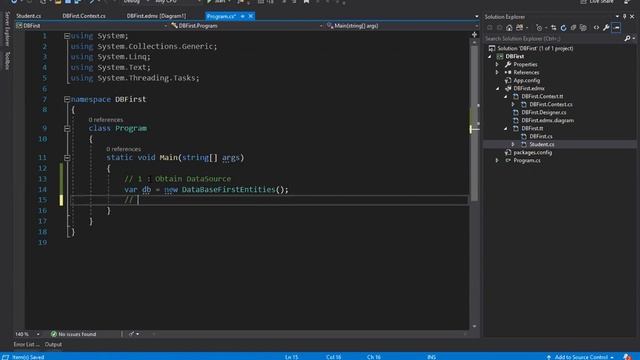Collapse the DBFirst.tt node
This screenshot has width=640, height=360.
pos(505,129)
